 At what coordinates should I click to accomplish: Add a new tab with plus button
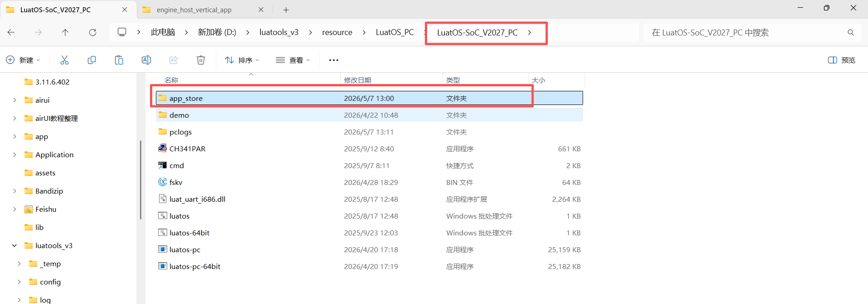click(x=286, y=10)
